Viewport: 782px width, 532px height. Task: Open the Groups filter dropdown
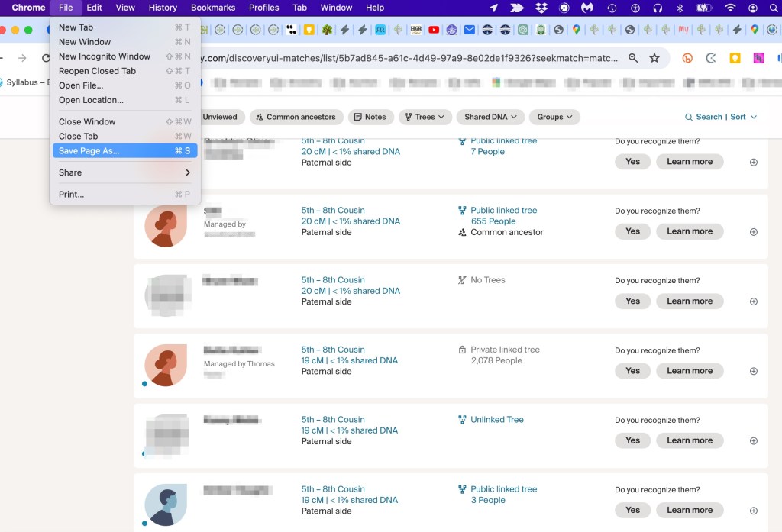pyautogui.click(x=554, y=117)
